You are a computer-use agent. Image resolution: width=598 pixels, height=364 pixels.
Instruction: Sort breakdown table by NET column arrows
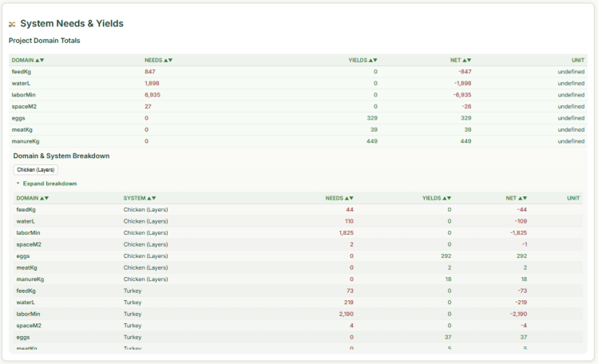click(523, 198)
